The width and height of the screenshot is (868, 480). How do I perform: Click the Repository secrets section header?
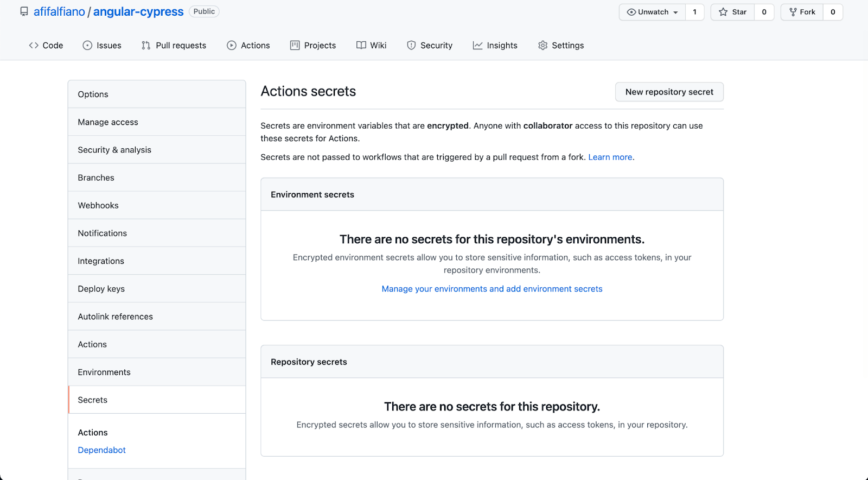pyautogui.click(x=492, y=362)
